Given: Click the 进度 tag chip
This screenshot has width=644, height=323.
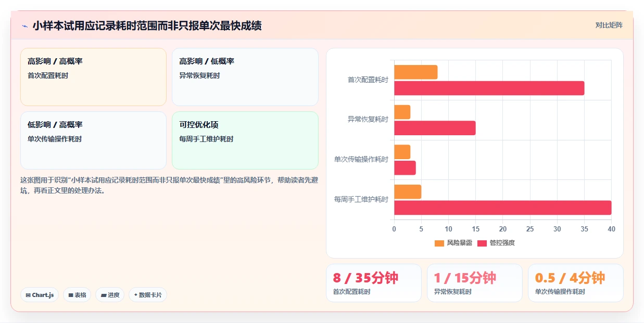Looking at the screenshot, I should point(110,295).
